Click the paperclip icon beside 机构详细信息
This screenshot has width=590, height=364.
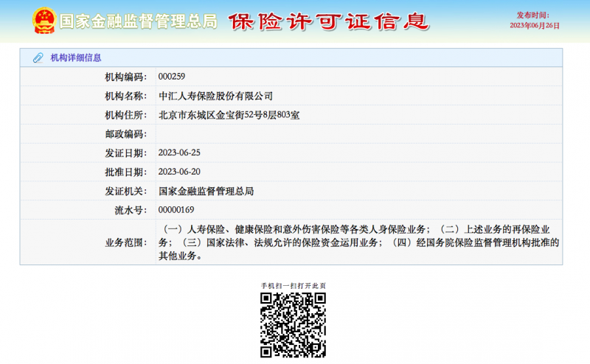[38, 57]
